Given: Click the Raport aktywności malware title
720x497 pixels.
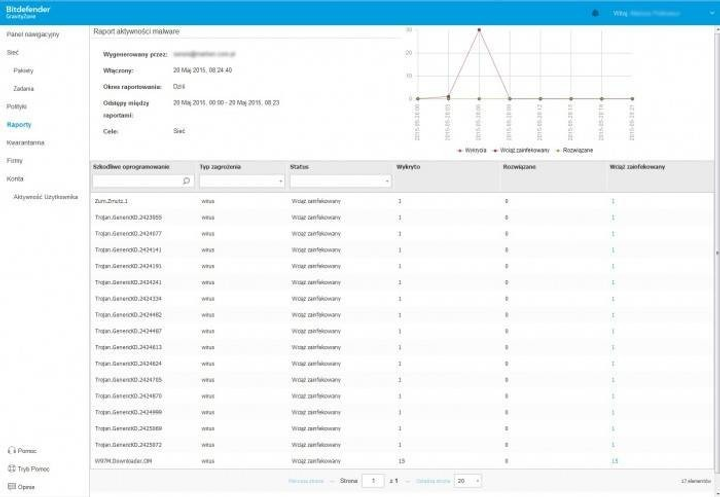Looking at the screenshot, I should pyautogui.click(x=136, y=31).
